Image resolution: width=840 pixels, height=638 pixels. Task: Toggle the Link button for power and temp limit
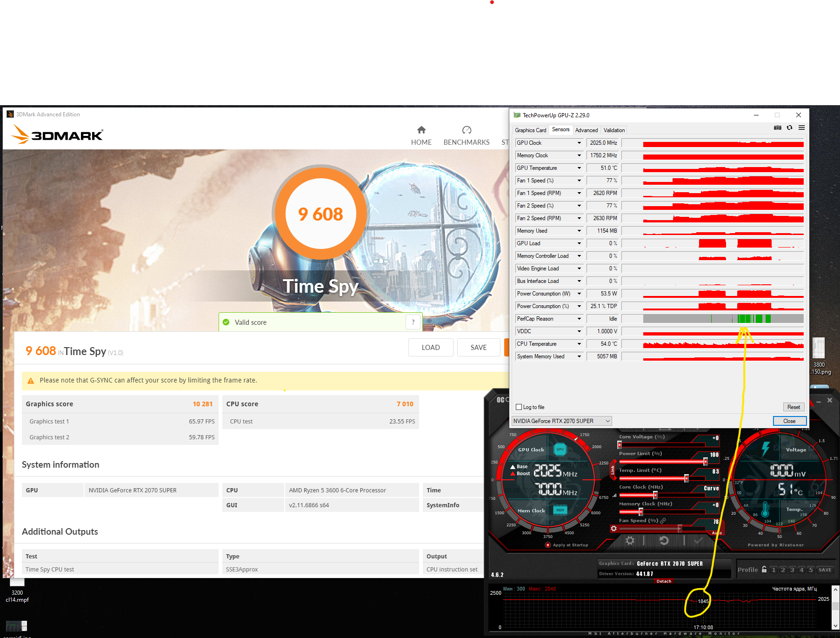coord(613,470)
